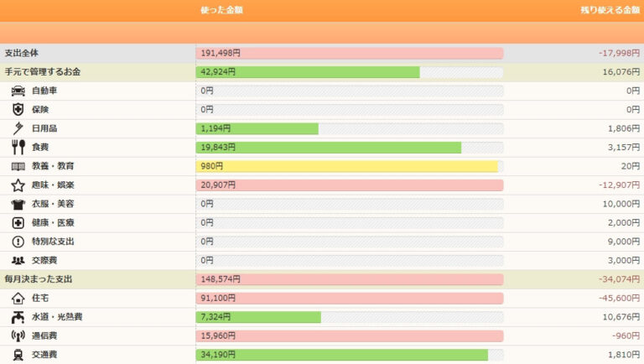Click the antenna icon for 通信費

pos(18,336)
